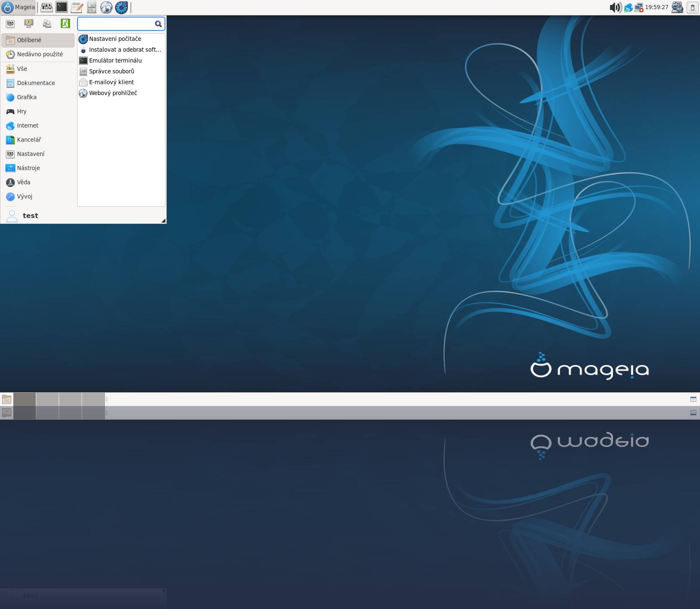
Task: Click the disconnected network tray icon
Action: pos(638,8)
